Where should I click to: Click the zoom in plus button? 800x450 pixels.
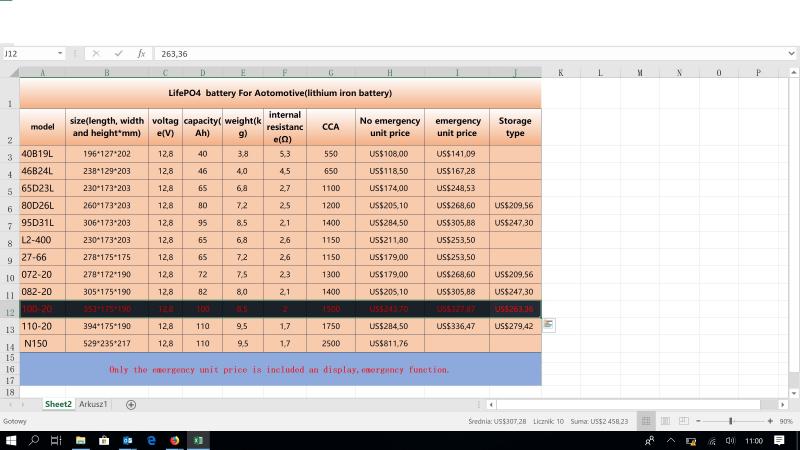tap(770, 421)
